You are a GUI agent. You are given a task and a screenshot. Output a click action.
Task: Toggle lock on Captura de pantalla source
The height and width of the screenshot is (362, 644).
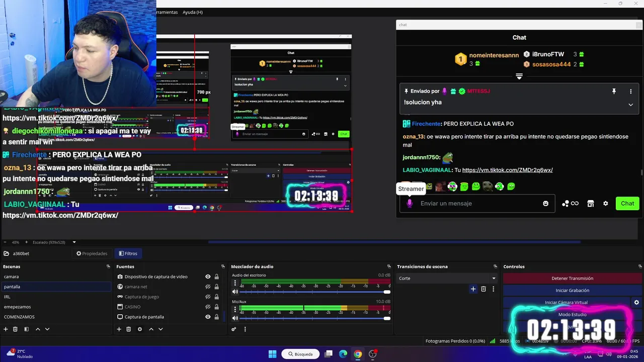pyautogui.click(x=217, y=317)
